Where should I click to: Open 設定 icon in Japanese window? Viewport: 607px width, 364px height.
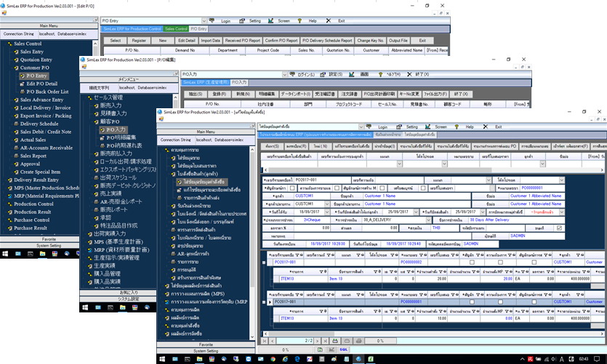pyautogui.click(x=323, y=74)
